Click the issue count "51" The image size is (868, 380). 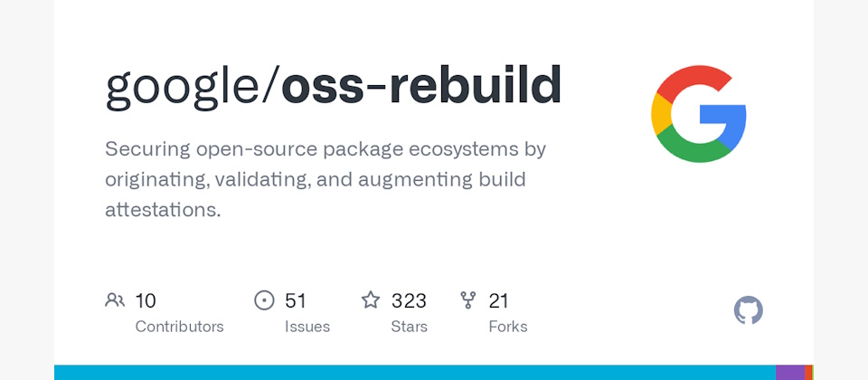[296, 300]
